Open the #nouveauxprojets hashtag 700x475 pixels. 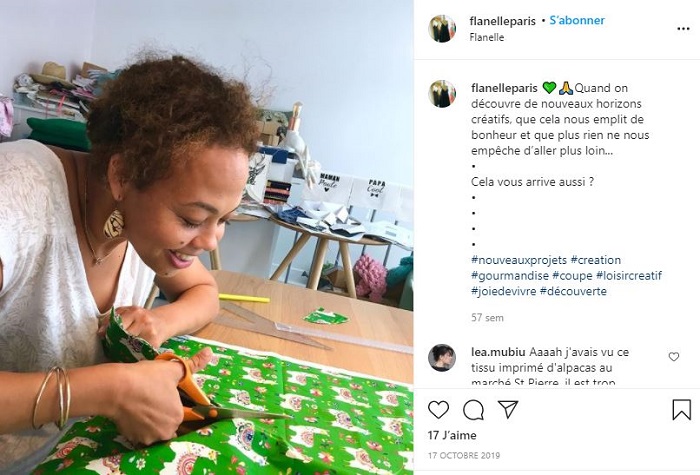[x=517, y=260]
